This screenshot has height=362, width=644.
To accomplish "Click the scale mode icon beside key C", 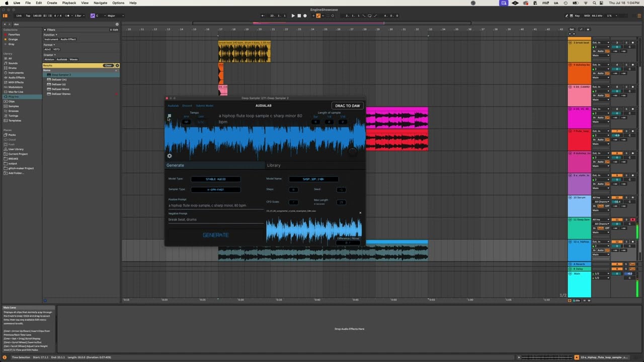I will pos(93,16).
